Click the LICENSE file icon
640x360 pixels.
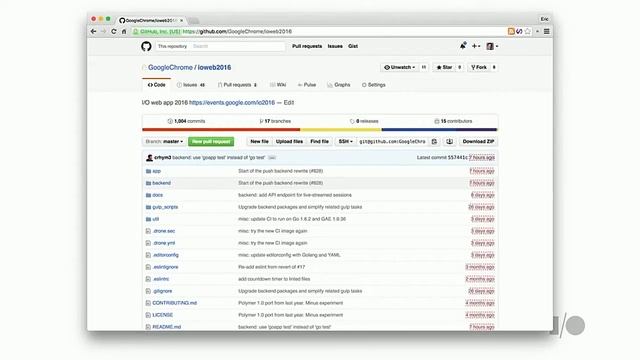(148, 315)
